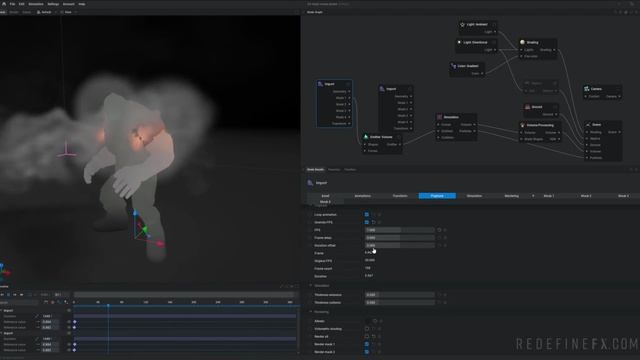Viewport: 640px width, 360px height.
Task: Open the File menu
Action: pos(12,4)
